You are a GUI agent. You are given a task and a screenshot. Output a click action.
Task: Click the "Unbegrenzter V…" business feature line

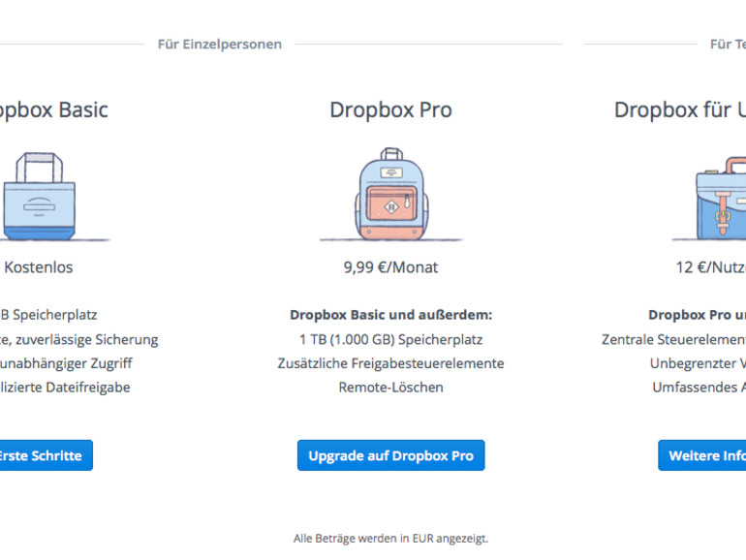coord(698,363)
